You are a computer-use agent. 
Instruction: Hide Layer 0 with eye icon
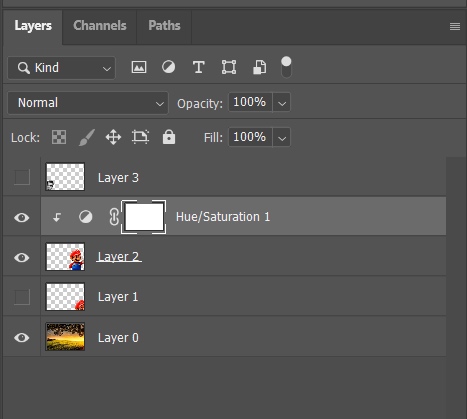point(22,338)
